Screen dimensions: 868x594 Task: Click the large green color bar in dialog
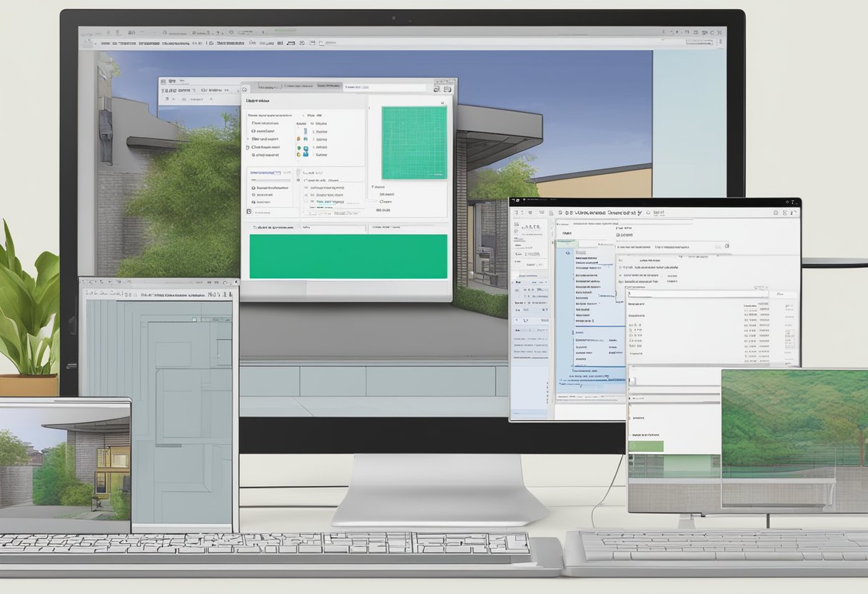(x=348, y=256)
